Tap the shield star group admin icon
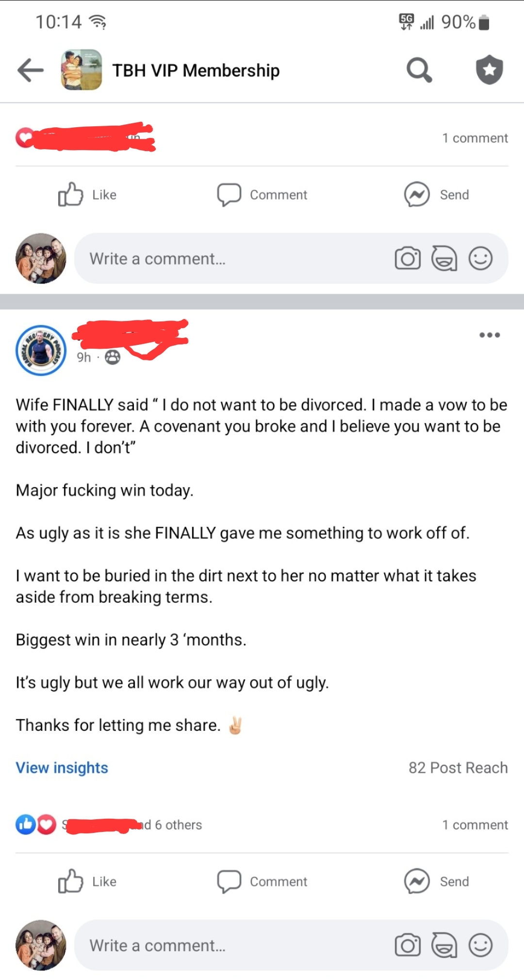The image size is (524, 980). click(x=489, y=70)
